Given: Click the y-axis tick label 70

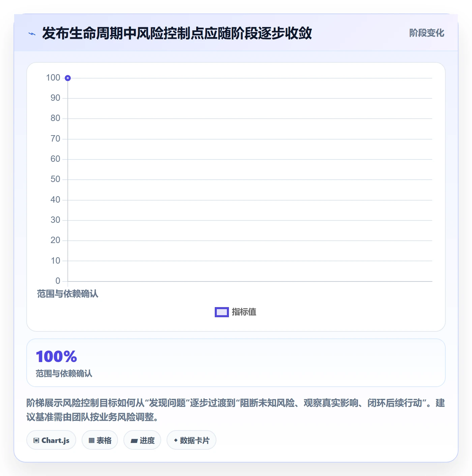Looking at the screenshot, I should click(x=55, y=139).
